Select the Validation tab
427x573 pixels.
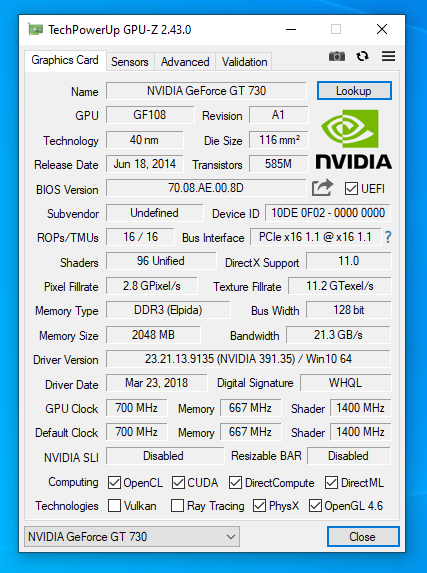click(x=244, y=62)
